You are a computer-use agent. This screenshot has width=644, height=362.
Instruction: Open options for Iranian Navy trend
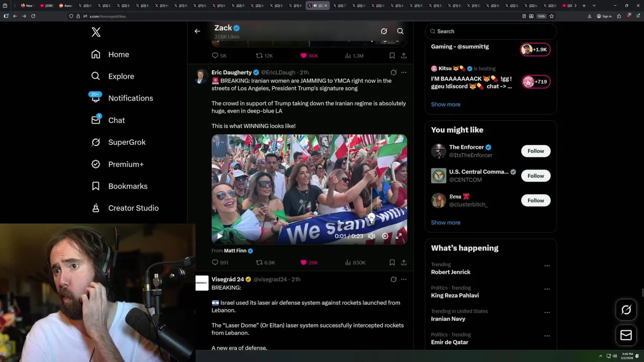(547, 312)
